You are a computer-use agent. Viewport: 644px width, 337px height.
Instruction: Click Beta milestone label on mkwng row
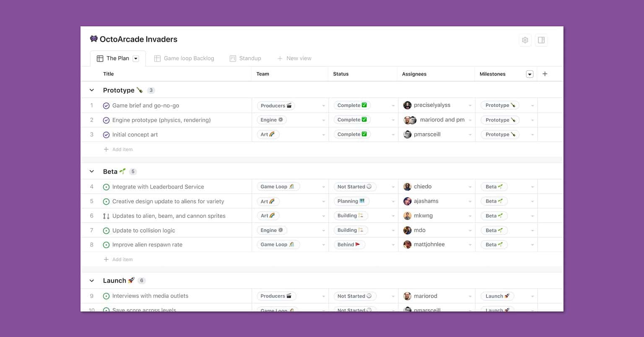tap(494, 216)
